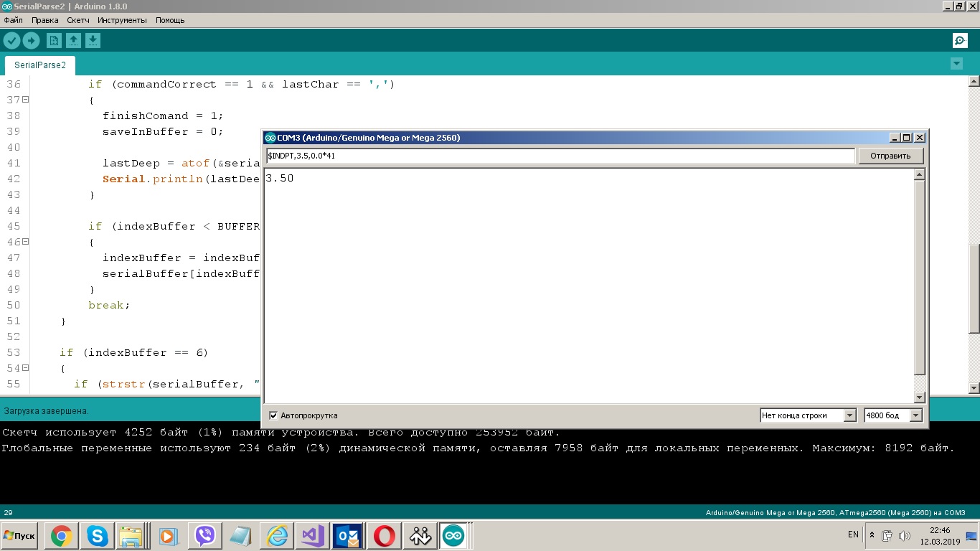Open the line ending dropdown Нет конца строки
Image resolution: width=980 pixels, height=551 pixels.
808,415
